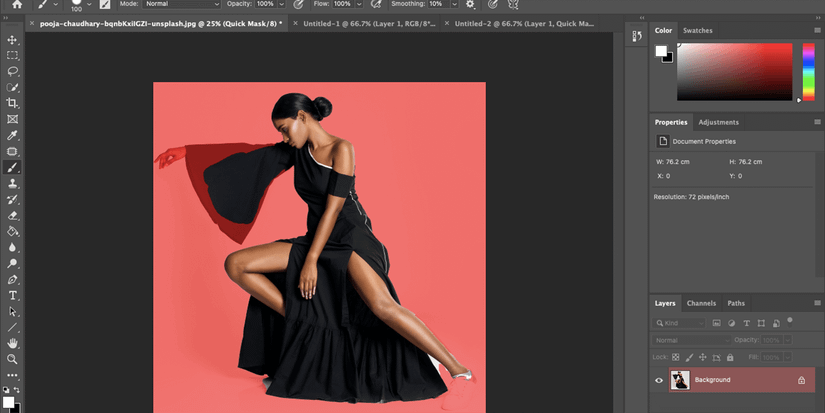Activate the Hand tool
Image resolution: width=825 pixels, height=413 pixels.
[13, 342]
